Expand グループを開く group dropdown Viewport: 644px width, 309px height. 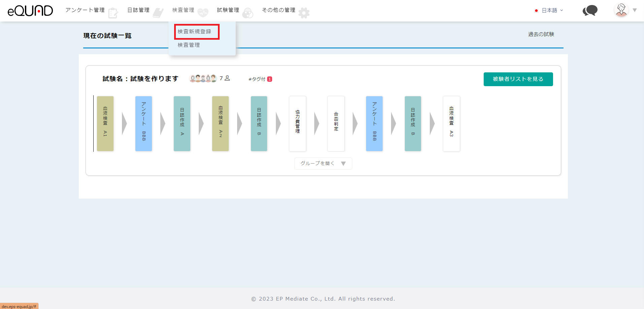(x=323, y=164)
